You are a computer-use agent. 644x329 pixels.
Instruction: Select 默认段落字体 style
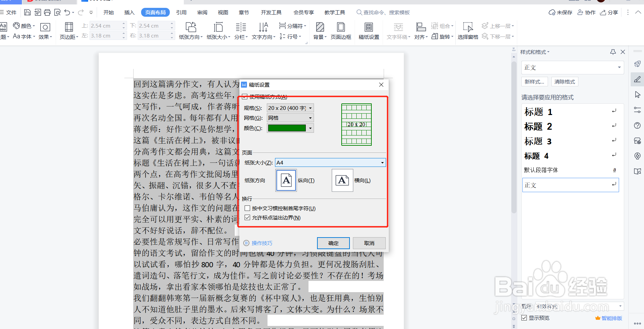pos(571,170)
